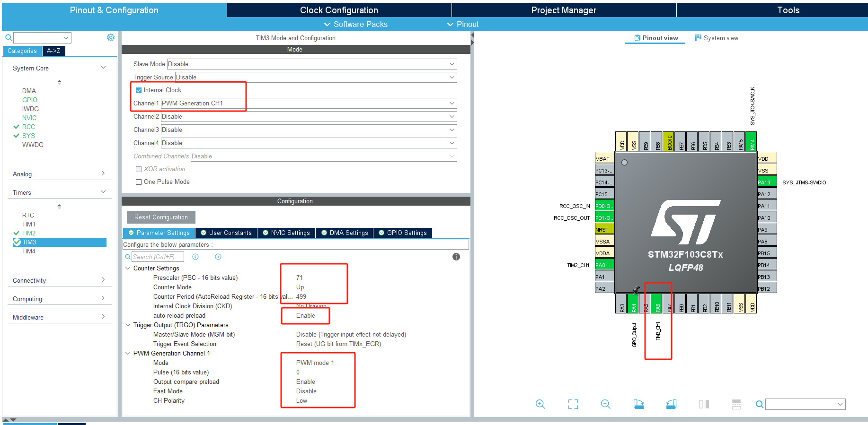The width and height of the screenshot is (868, 425).
Task: Toggle the XOR activation checkbox
Action: coord(139,169)
